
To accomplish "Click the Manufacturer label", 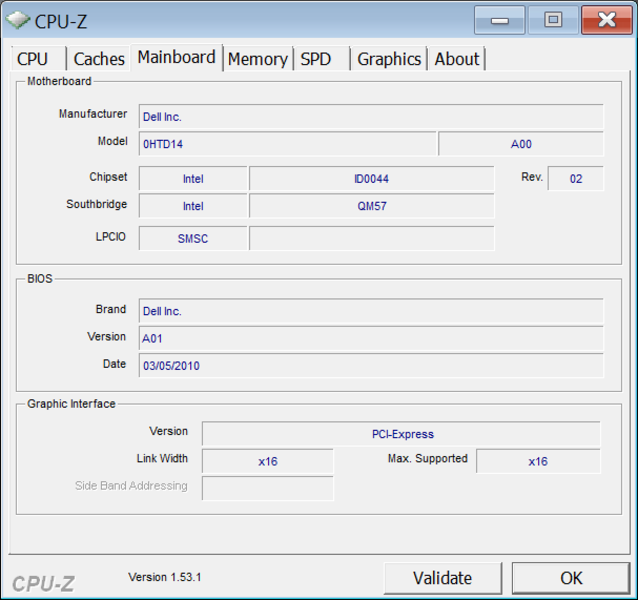I will (x=93, y=113).
